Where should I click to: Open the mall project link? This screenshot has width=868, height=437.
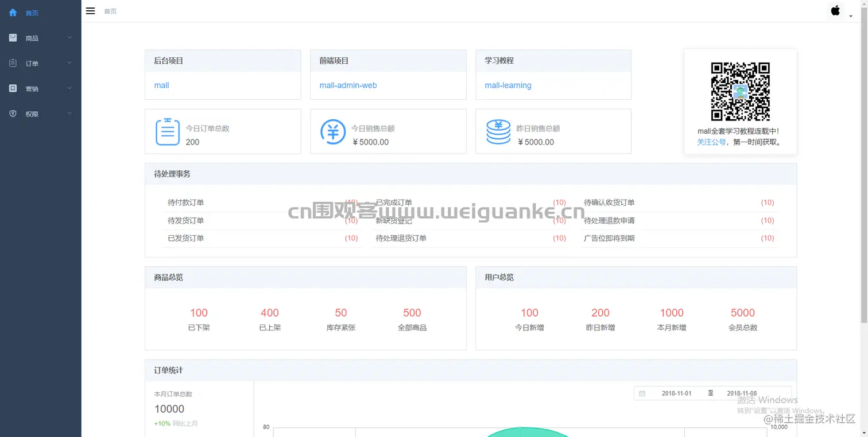(x=161, y=85)
